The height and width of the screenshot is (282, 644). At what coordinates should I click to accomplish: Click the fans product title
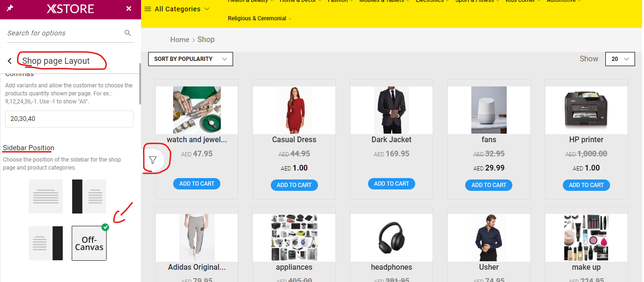489,140
